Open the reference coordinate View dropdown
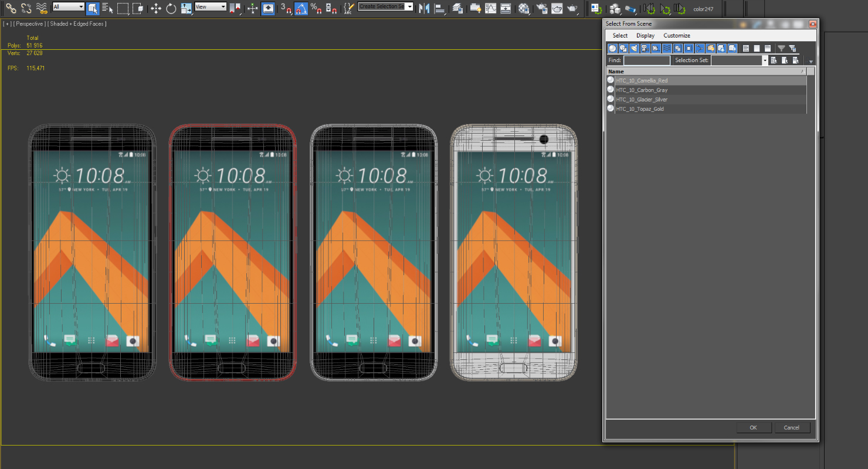The image size is (868, 469). 210,7
